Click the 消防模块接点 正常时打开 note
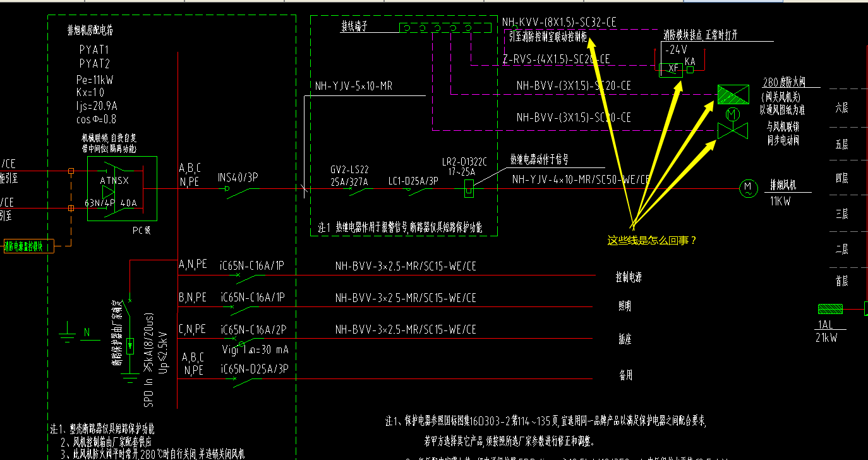Viewport: 868px width, 460px height. [700, 35]
